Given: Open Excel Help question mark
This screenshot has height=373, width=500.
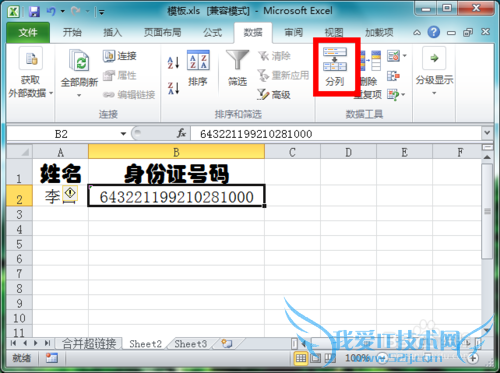Looking at the screenshot, I should pyautogui.click(x=434, y=32).
